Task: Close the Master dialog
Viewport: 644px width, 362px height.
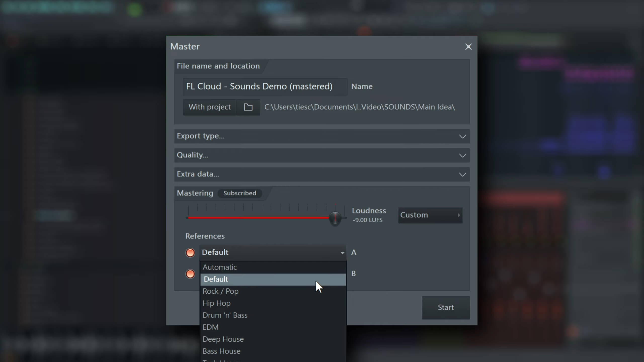Action: pyautogui.click(x=468, y=47)
